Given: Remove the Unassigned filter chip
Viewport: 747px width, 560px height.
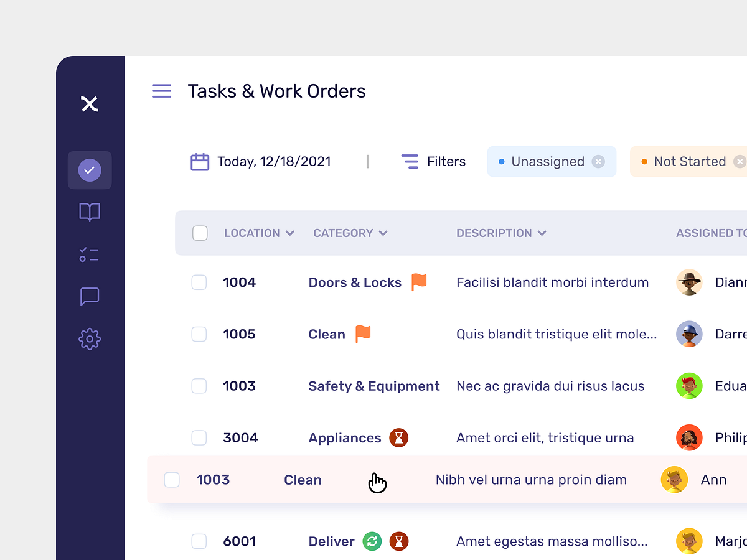Looking at the screenshot, I should click(598, 161).
